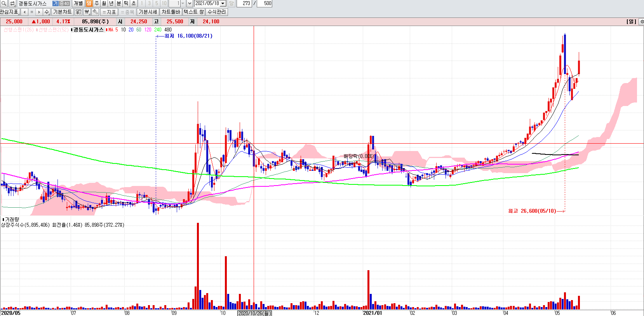Viewport: 644px width, 316px height.
Task: Expand the chevron next to interval box
Action: click(190, 3)
